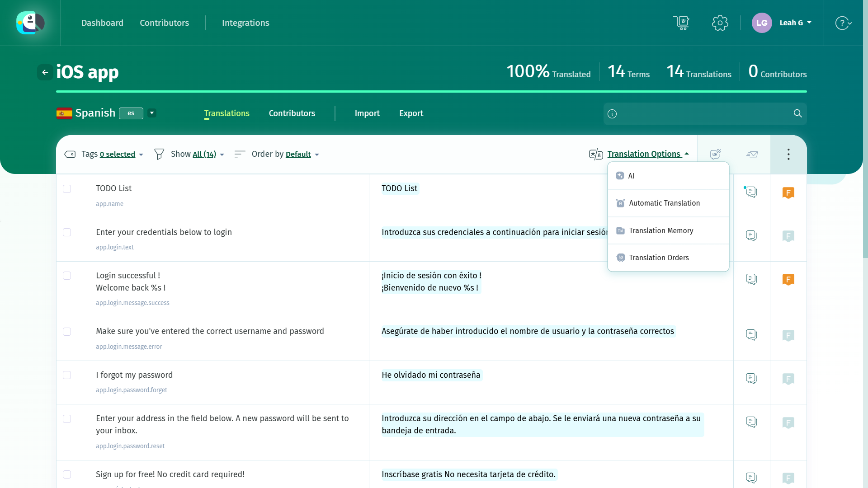Viewport: 868px width, 488px height.
Task: Click the back arrow beside iOS app
Action: point(45,72)
